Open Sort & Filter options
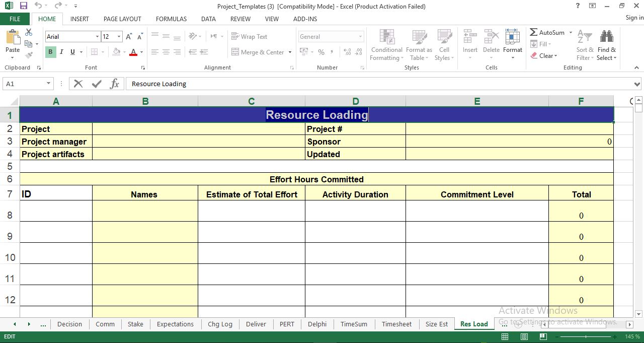The image size is (644, 343). pos(584,45)
